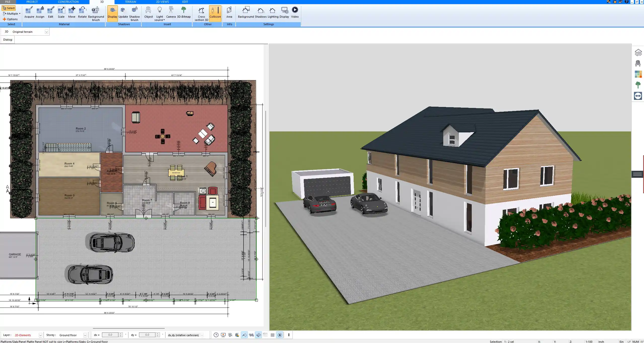Viewport: 644px width, 343px height.
Task: Open the Layer 2D-Elements dropdown
Action: [x=40, y=335]
